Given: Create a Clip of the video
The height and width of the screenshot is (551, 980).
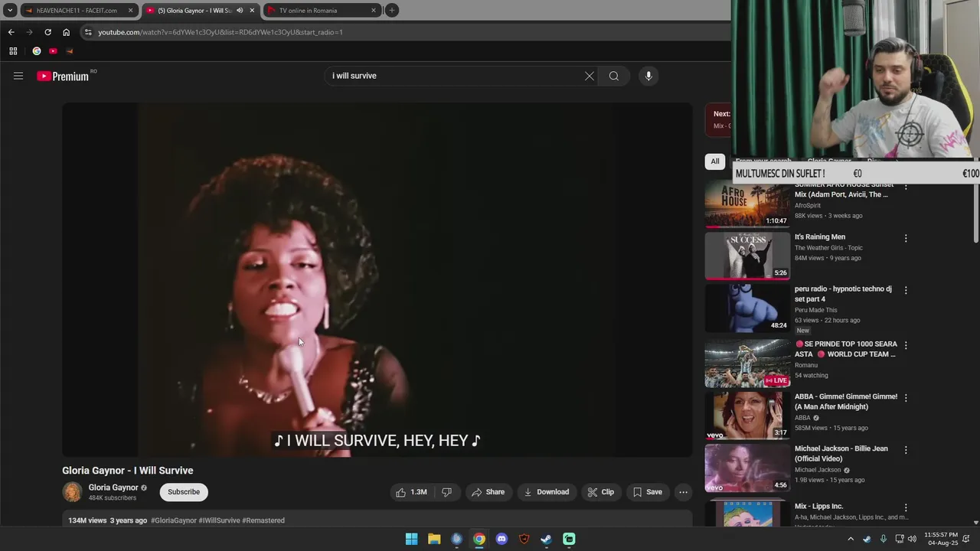Looking at the screenshot, I should click(600, 492).
